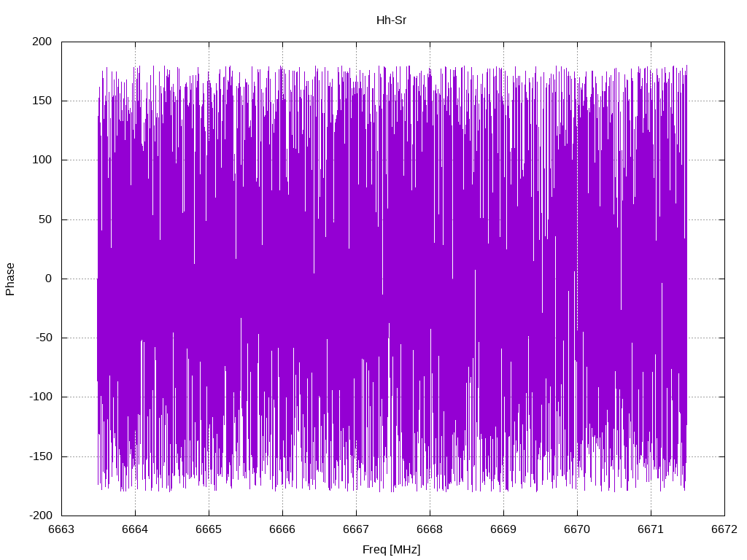747x560 pixels.
Task: Click the x-axis tick label 6670
Action: (578, 529)
